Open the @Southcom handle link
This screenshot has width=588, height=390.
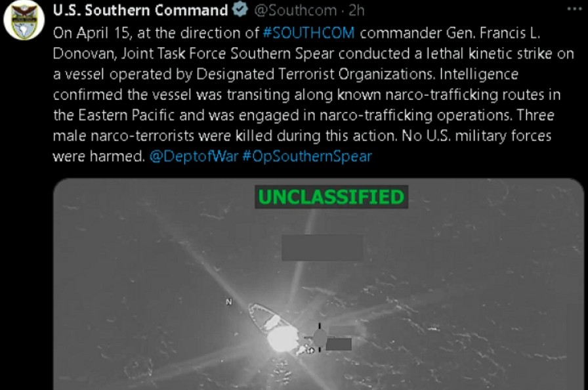(295, 11)
